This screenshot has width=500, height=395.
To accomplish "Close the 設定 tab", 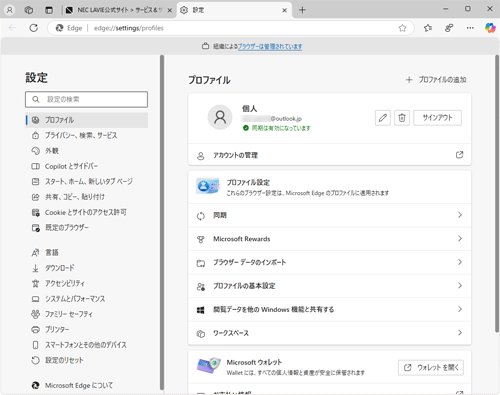I will click(284, 10).
